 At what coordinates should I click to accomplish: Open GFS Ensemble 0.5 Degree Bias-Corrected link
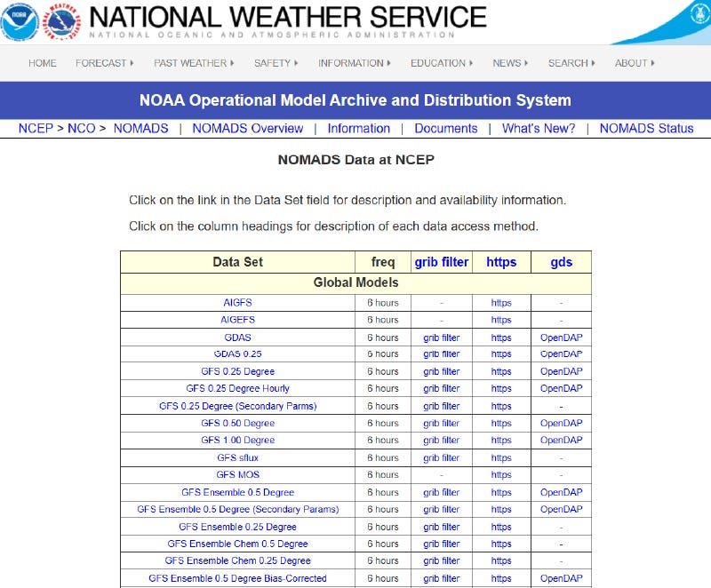tap(237, 578)
